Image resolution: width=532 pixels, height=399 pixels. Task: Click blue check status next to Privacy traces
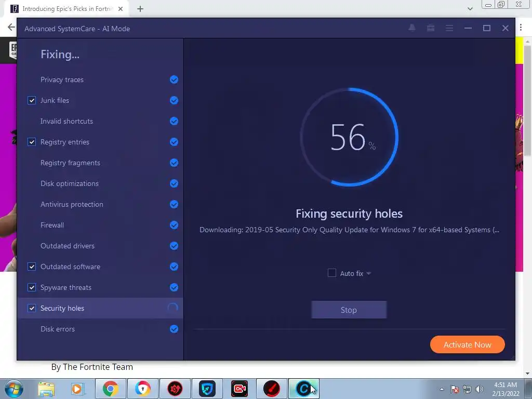click(174, 79)
